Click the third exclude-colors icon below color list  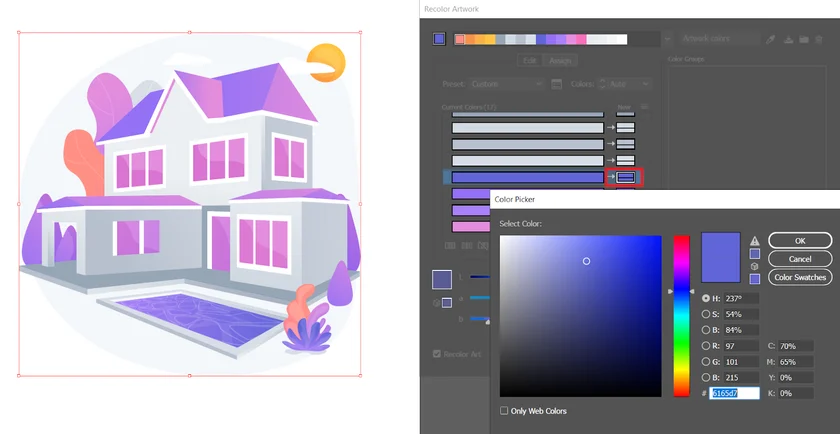point(483,245)
